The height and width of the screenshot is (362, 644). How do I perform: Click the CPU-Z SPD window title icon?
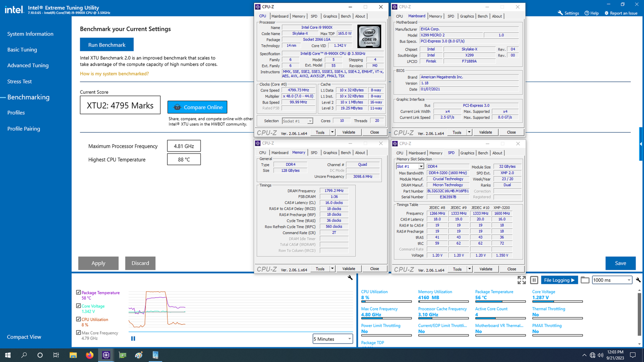click(395, 143)
